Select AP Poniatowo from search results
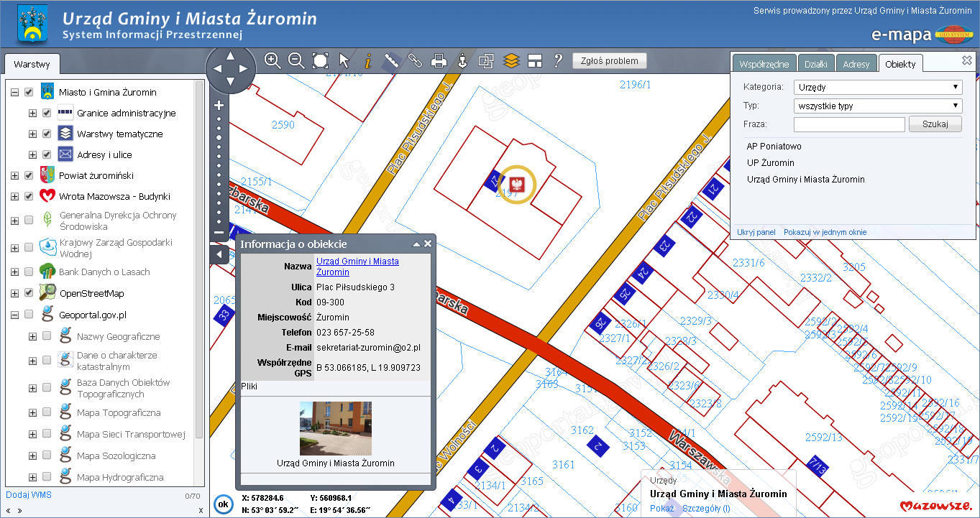This screenshot has width=980, height=518. click(x=774, y=147)
